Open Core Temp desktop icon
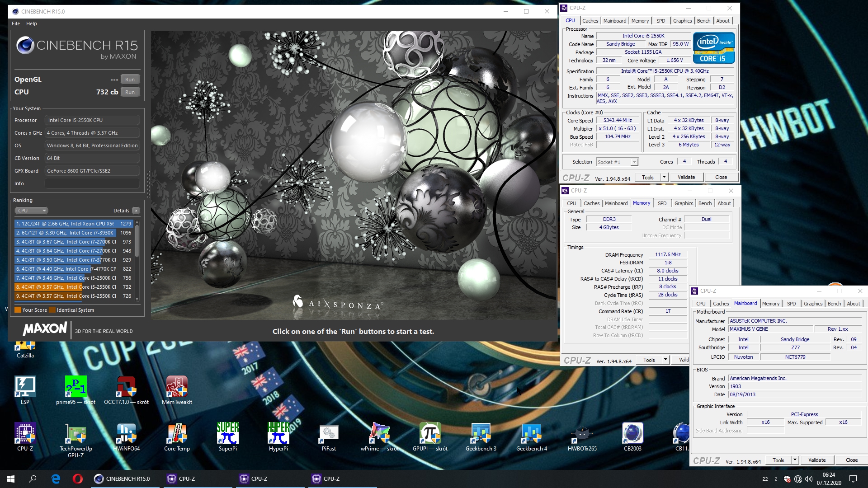868x488 pixels. 177,437
